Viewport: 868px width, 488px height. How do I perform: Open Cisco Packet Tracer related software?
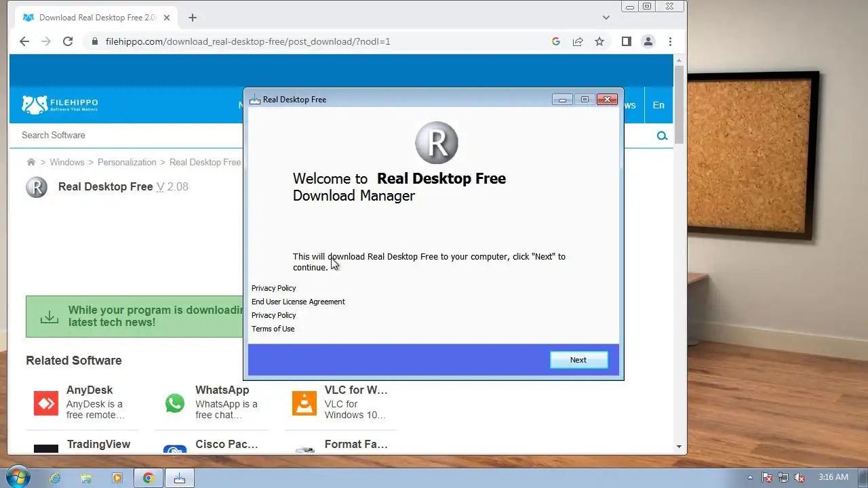click(x=226, y=444)
